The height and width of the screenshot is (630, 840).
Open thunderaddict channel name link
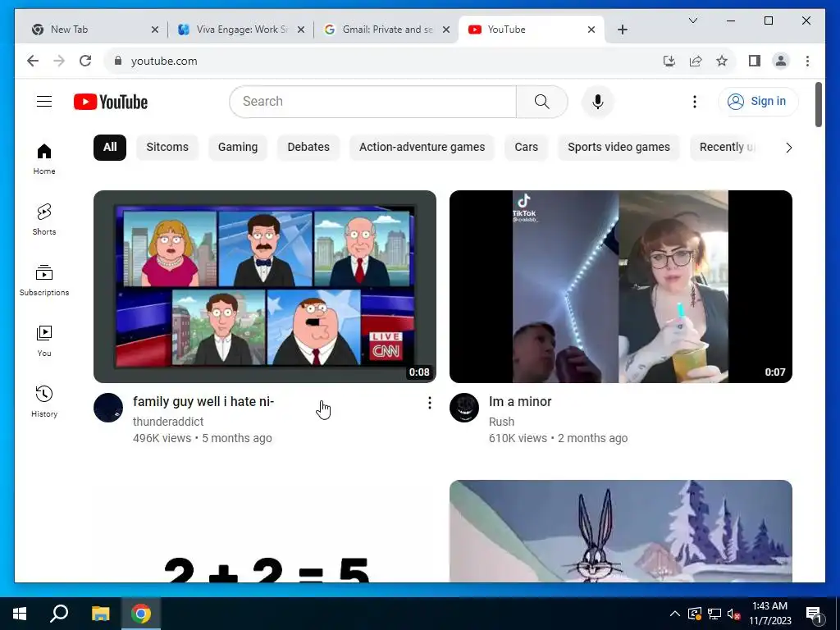tap(168, 422)
